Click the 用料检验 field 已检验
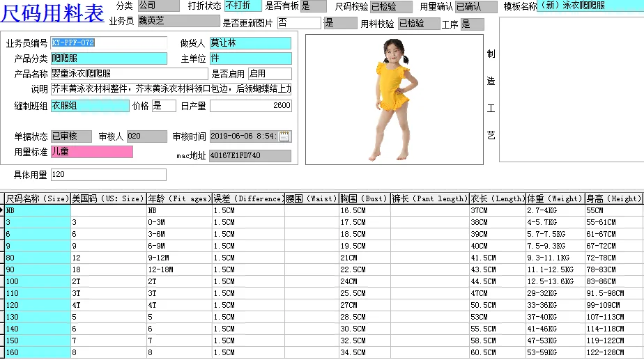 [419, 24]
